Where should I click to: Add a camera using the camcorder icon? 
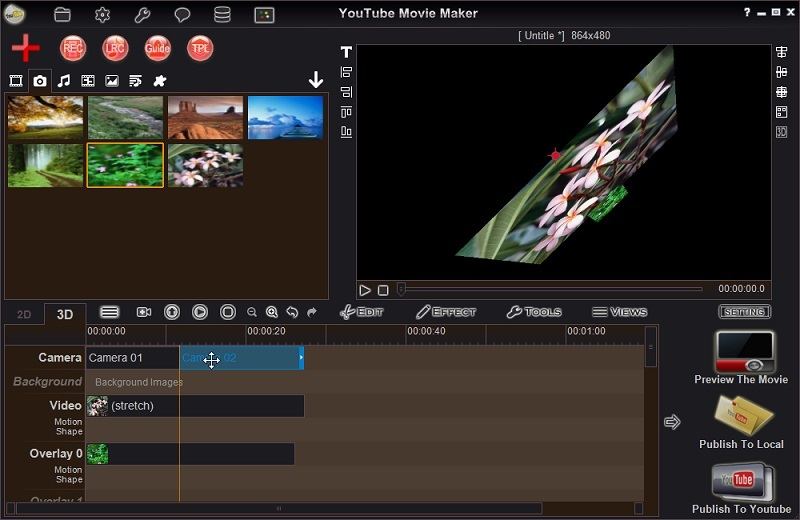[143, 312]
